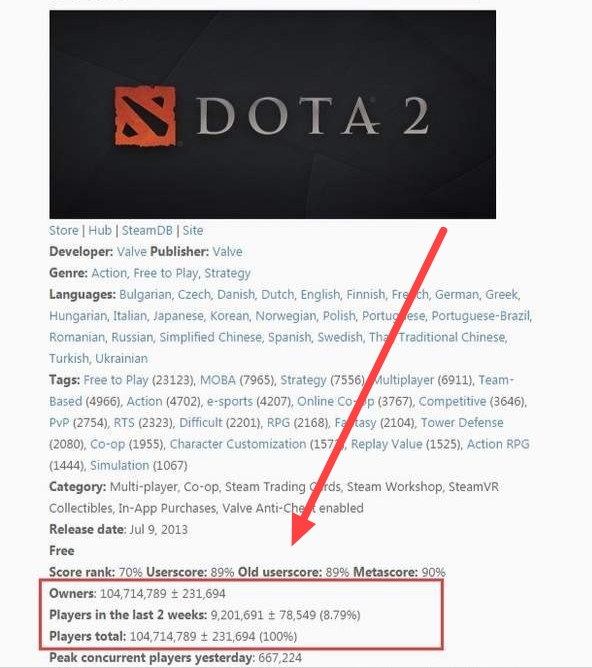Select the Action genre link
The image size is (592, 668).
[x=109, y=273]
